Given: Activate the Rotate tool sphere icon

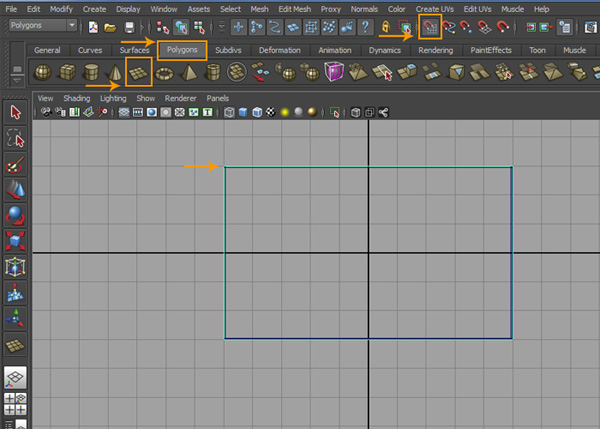Looking at the screenshot, I should 15,215.
